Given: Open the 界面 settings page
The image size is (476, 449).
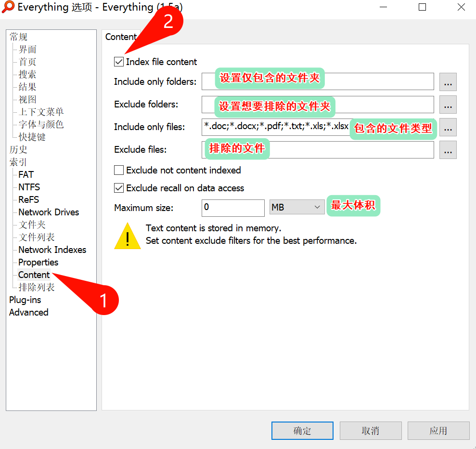Looking at the screenshot, I should click(x=27, y=49).
